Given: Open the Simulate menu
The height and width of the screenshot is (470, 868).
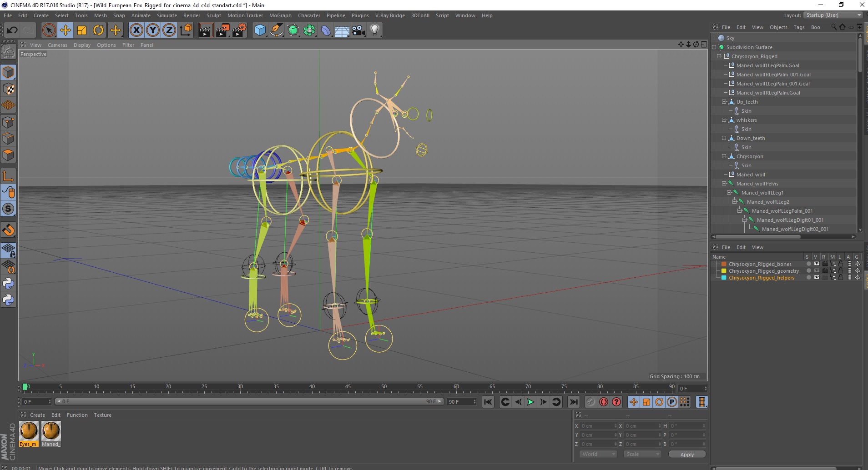Looking at the screenshot, I should point(167,15).
